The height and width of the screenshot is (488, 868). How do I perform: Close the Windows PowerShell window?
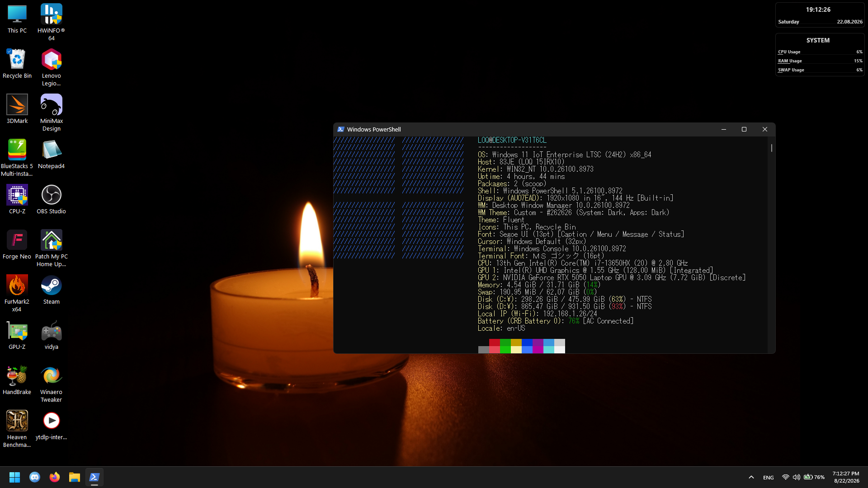tap(765, 129)
